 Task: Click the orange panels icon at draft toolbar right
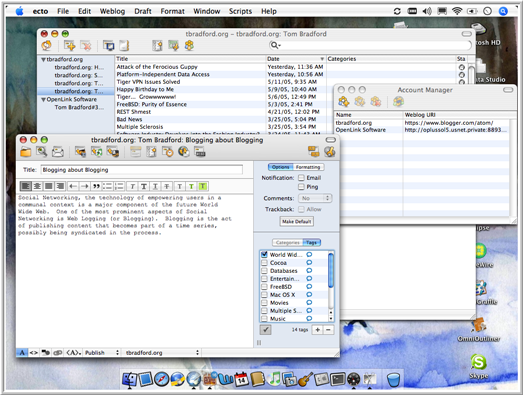313,151
